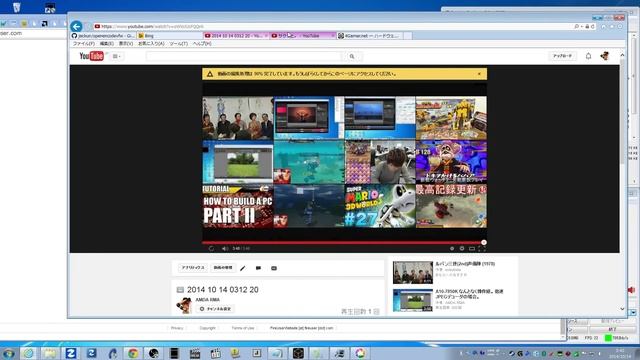The image size is (640, 360).
Task: Open the ファイル(F) menu
Action: coord(84,44)
